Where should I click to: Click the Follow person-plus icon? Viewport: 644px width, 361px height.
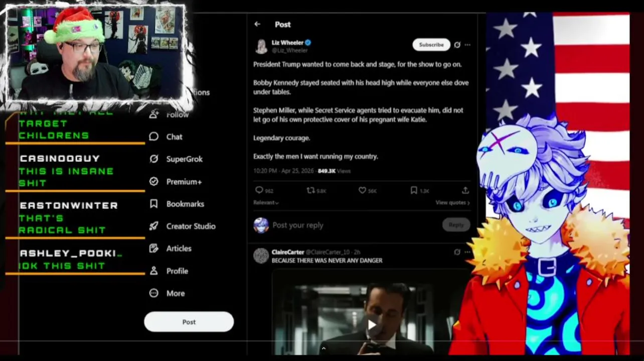[x=154, y=114]
